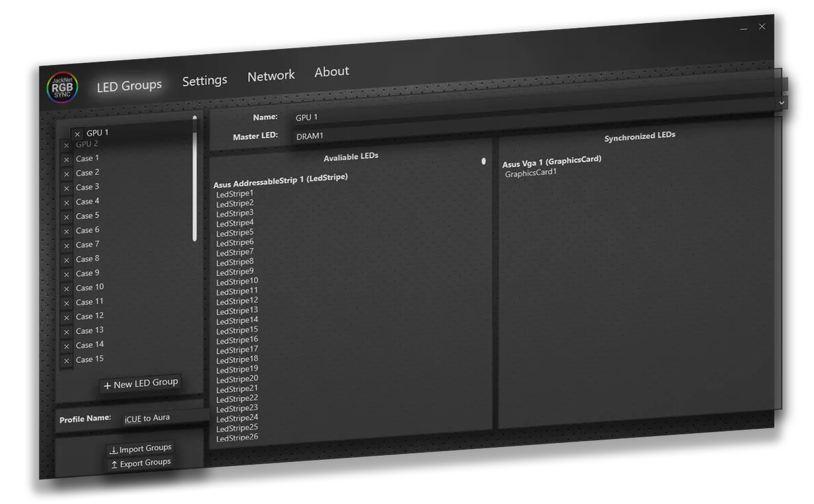Click the Profile Name field showing iCUE to Aura

147,418
